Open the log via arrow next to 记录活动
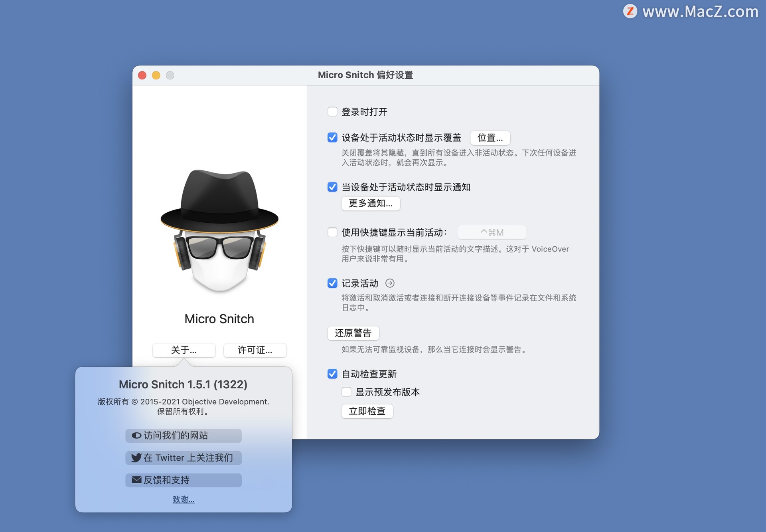 (x=390, y=283)
